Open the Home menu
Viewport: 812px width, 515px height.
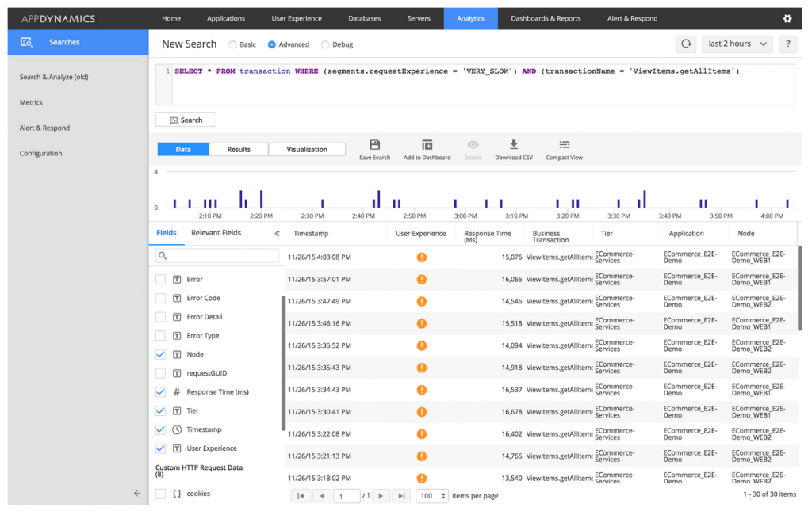171,19
